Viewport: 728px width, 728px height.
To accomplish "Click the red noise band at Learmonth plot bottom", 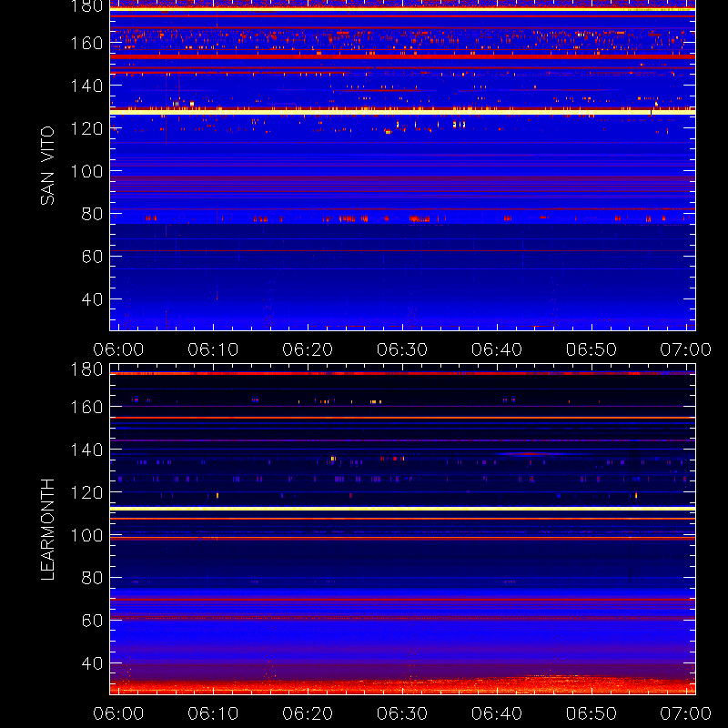I will [x=402, y=686].
